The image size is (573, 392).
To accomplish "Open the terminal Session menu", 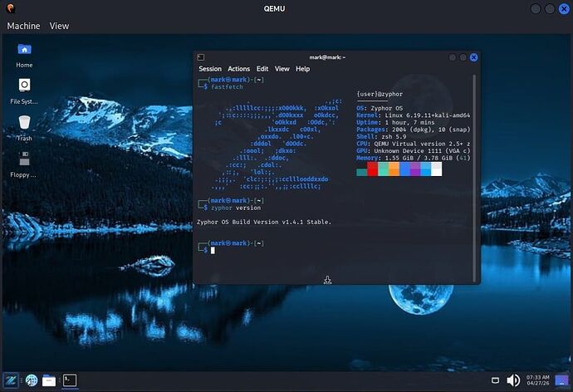I will tap(210, 69).
